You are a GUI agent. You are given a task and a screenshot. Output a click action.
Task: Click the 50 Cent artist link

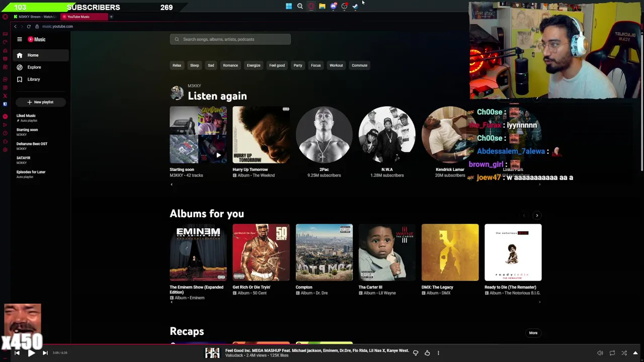[260, 293]
